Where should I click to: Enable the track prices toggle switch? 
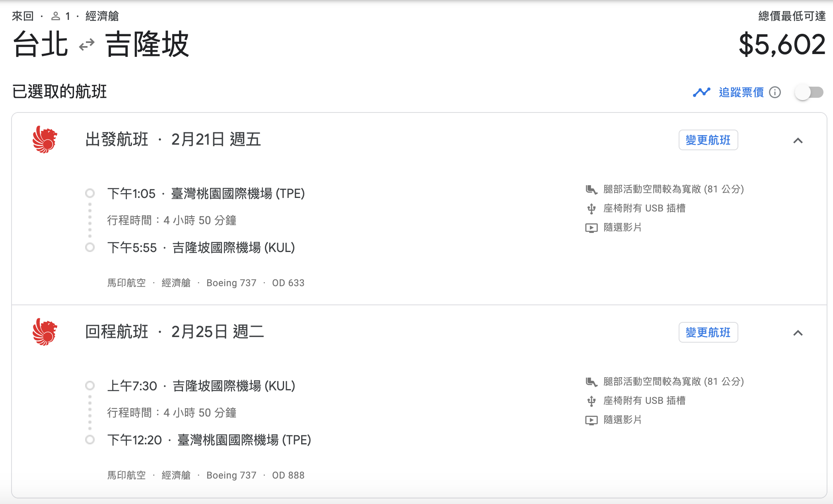coord(809,93)
